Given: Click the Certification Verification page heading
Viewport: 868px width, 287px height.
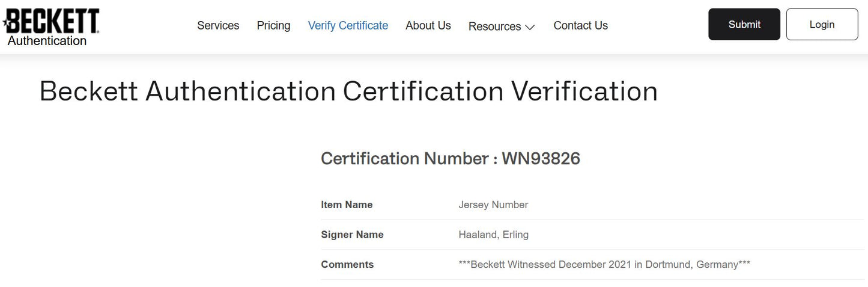Looking at the screenshot, I should tap(348, 91).
